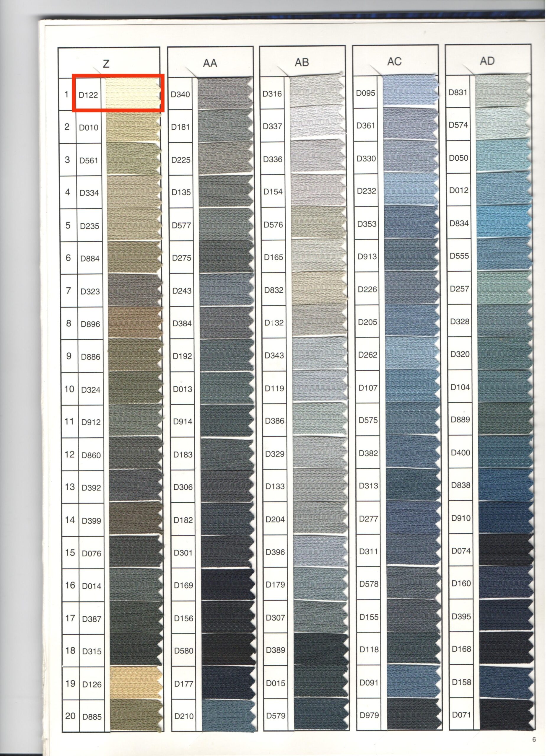The height and width of the screenshot is (756, 550).
Task: Click code label D337
Action: coord(272,126)
